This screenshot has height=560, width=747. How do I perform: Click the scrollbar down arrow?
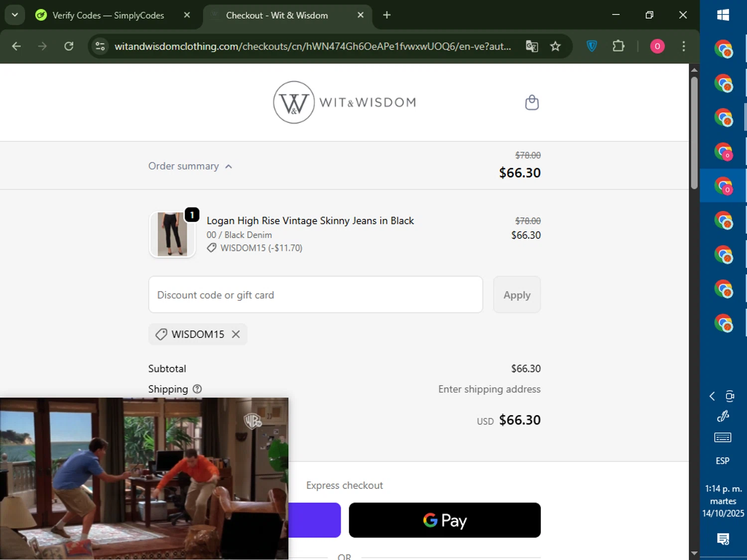(x=694, y=554)
